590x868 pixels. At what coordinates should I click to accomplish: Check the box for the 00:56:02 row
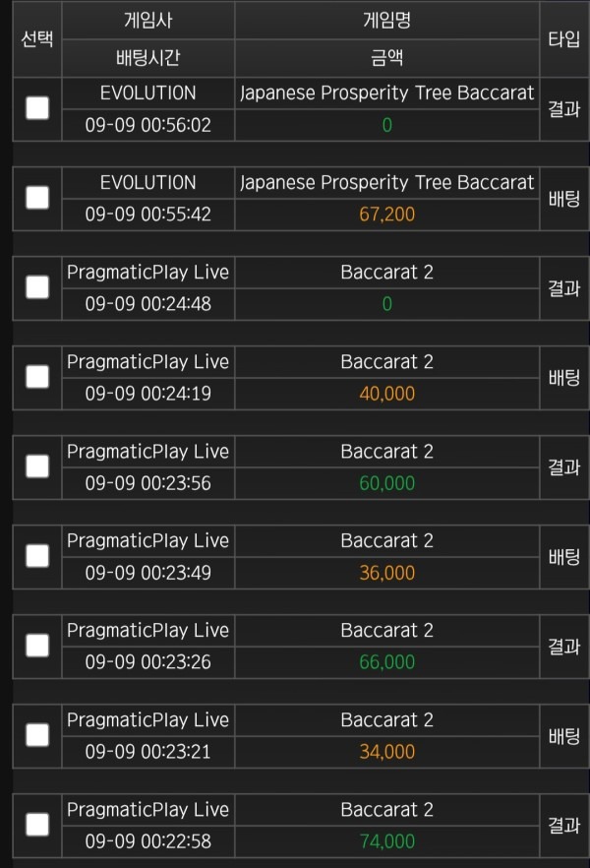point(37,108)
